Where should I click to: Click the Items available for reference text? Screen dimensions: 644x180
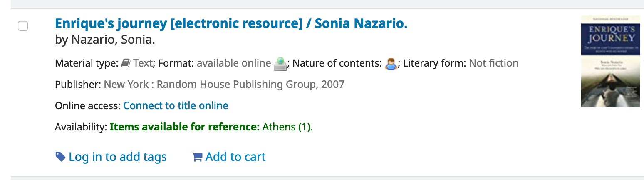point(185,127)
